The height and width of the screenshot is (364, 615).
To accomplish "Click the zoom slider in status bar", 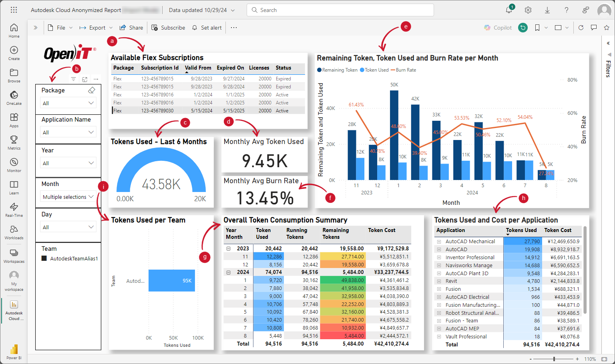I will (x=554, y=359).
